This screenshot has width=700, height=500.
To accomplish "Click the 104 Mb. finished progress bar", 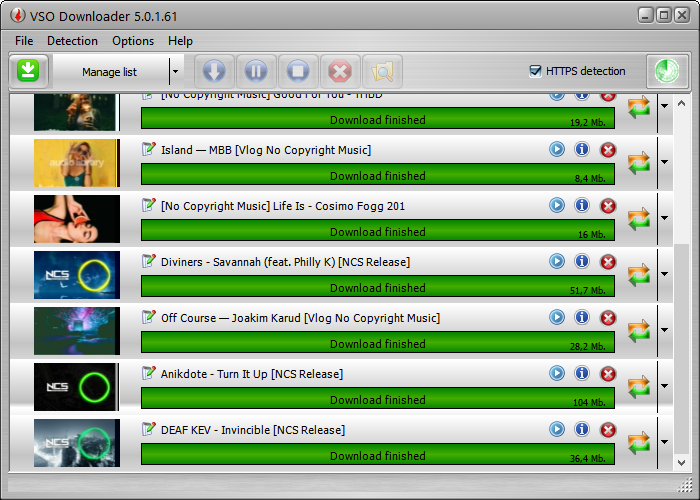I will 378,398.
